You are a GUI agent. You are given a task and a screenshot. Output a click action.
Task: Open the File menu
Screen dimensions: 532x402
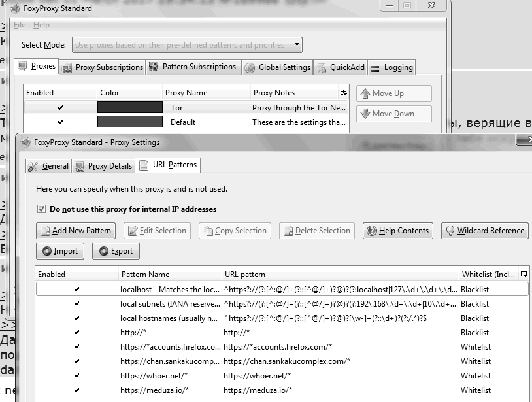[x=20, y=25]
